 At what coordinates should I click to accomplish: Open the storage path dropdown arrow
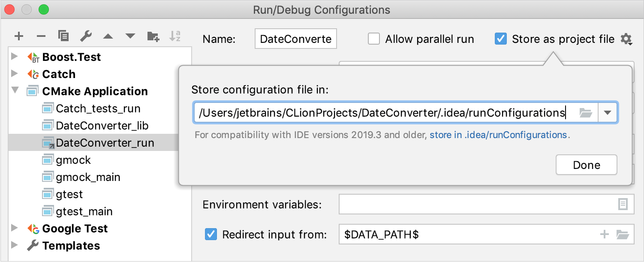608,112
